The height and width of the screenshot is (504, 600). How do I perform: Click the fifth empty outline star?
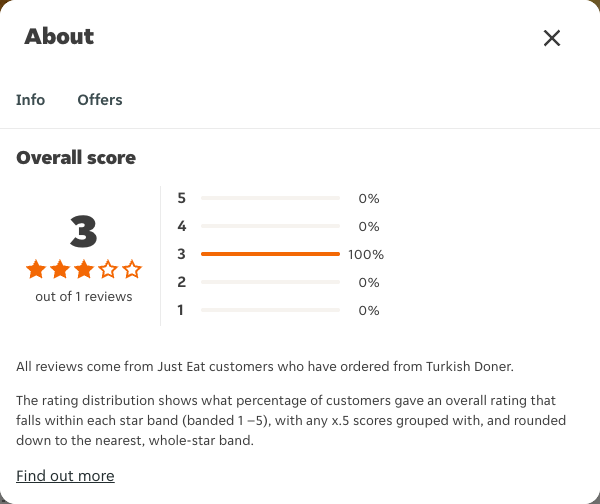coord(132,269)
